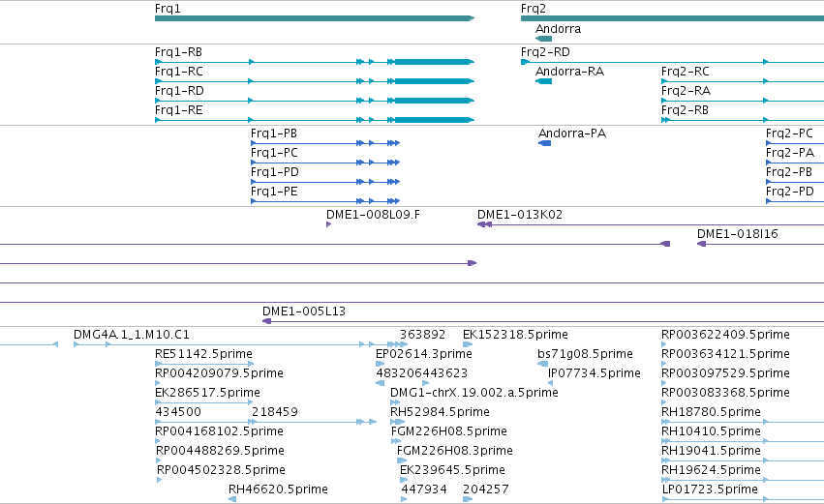
Task: Select EST IP07734.5prime
Action: [x=595, y=373]
